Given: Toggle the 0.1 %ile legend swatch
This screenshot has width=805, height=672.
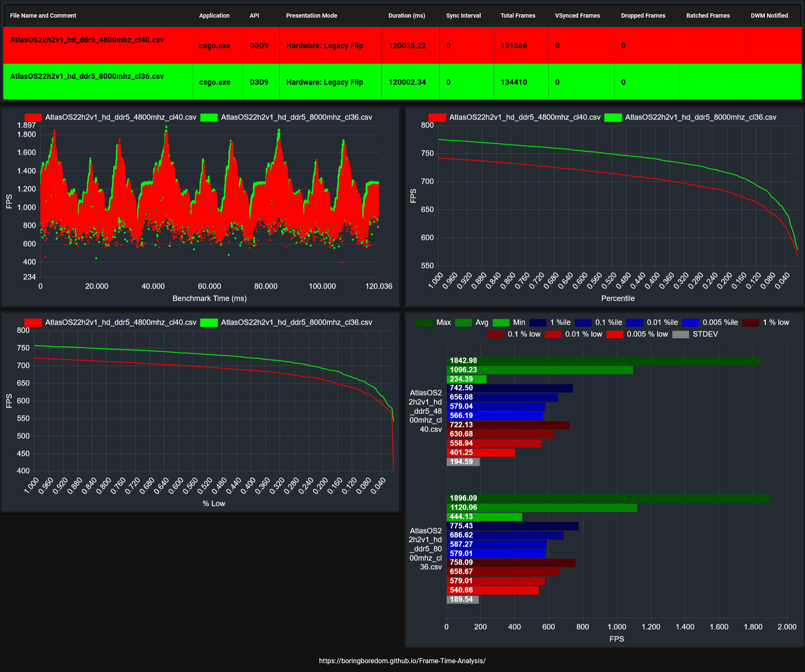Looking at the screenshot, I should click(x=583, y=323).
